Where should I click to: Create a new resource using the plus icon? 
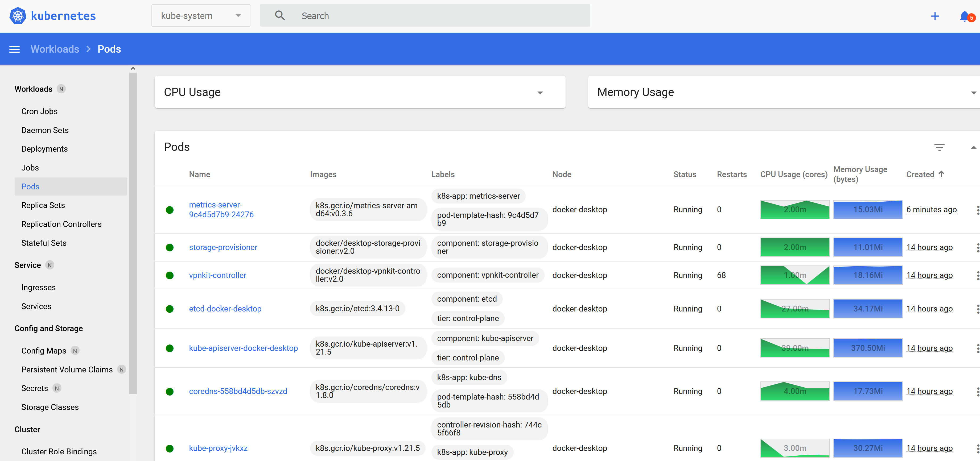[936, 16]
